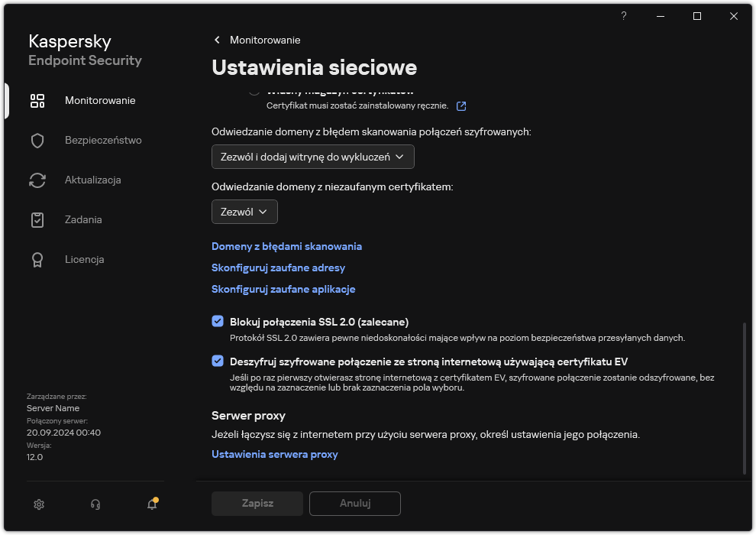Open the help menu via question mark

click(x=623, y=16)
